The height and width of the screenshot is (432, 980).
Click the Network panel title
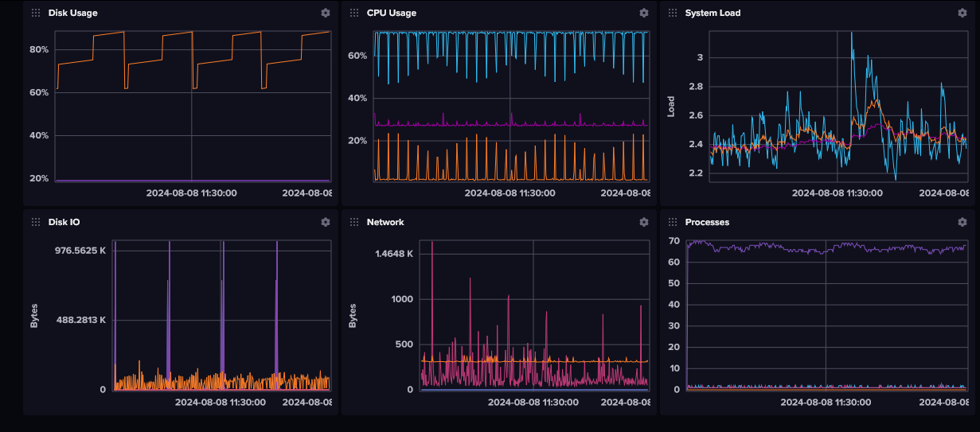pyautogui.click(x=385, y=222)
